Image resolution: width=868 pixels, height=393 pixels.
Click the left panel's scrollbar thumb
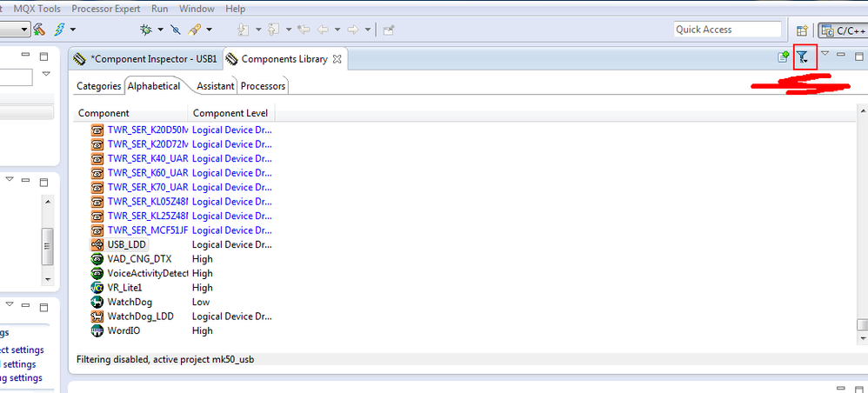(x=48, y=248)
